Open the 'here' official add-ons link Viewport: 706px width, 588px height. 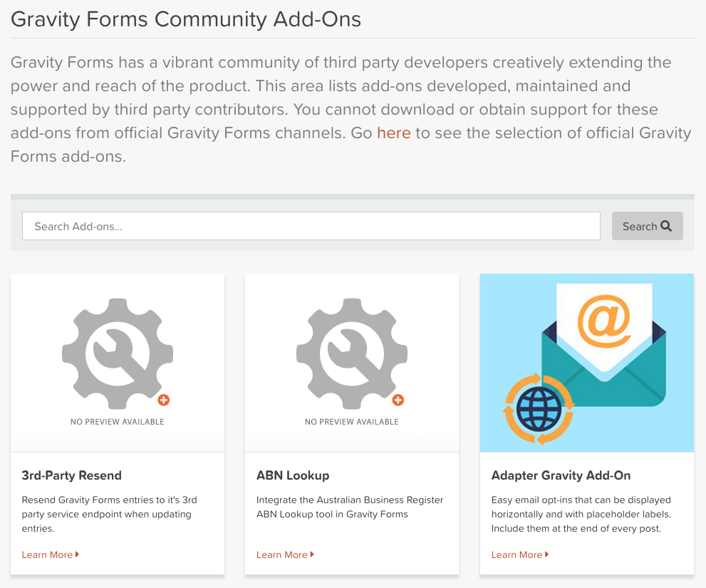[x=393, y=133]
